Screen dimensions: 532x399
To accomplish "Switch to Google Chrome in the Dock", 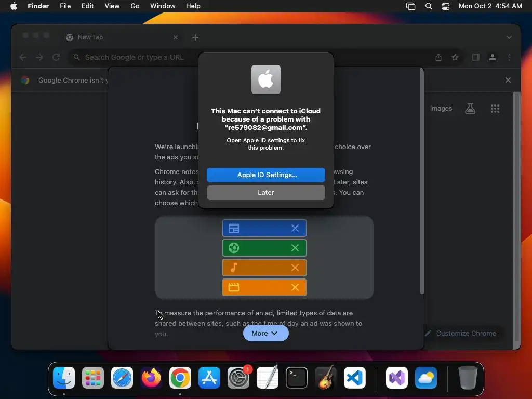I will [180, 378].
